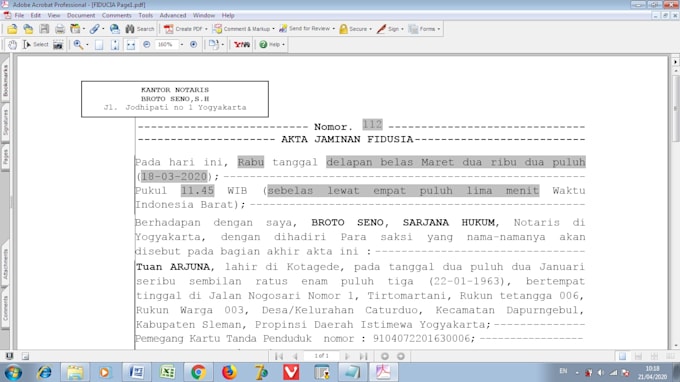Click the paperclip Attach file icon
The image size is (680, 382).
coord(94,29)
